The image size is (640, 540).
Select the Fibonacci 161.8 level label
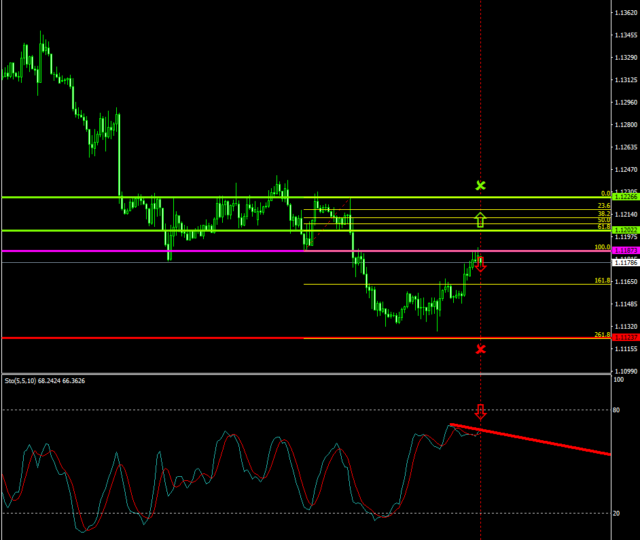pos(602,281)
